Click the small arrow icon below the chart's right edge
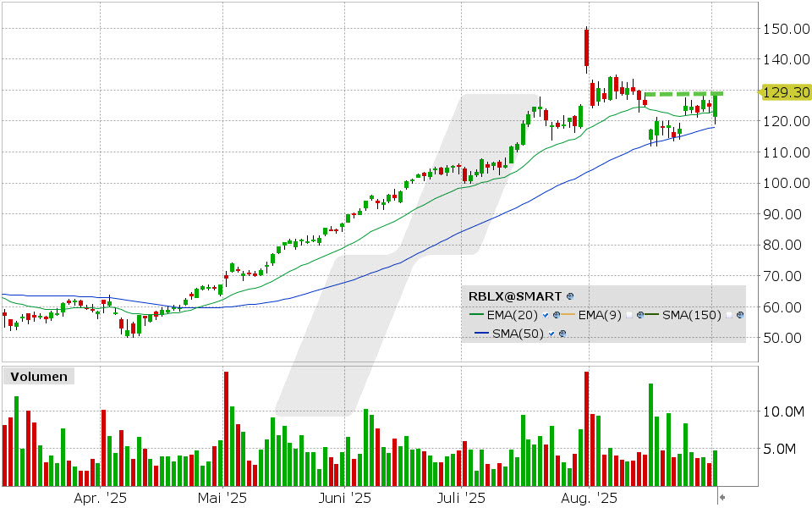Viewport: 812px width, 508px height. point(721,498)
